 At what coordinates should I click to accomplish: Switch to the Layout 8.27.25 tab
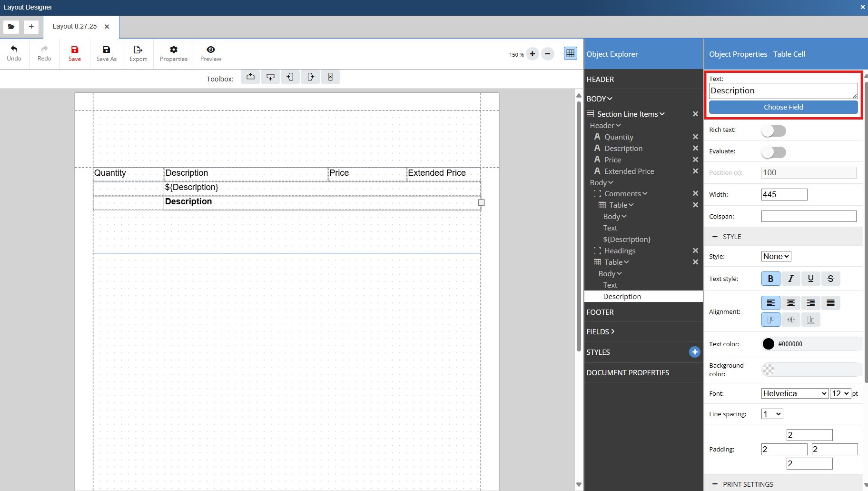[x=75, y=27]
